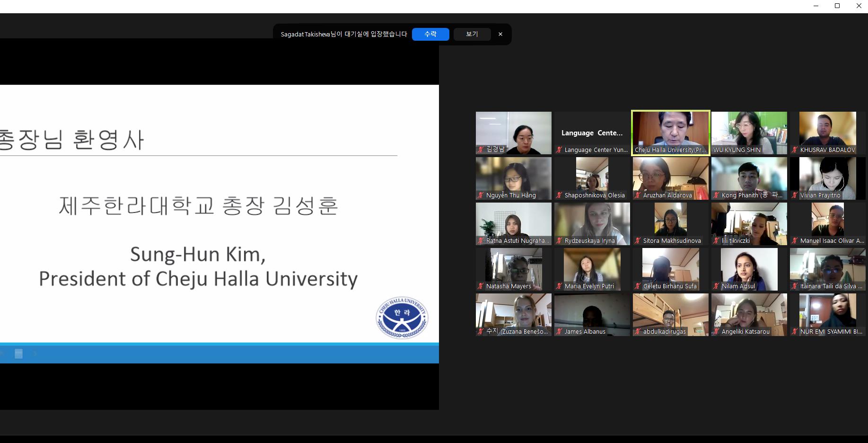
Task: Click the slide text 'President of Cheju Halla University'
Action: tap(198, 279)
